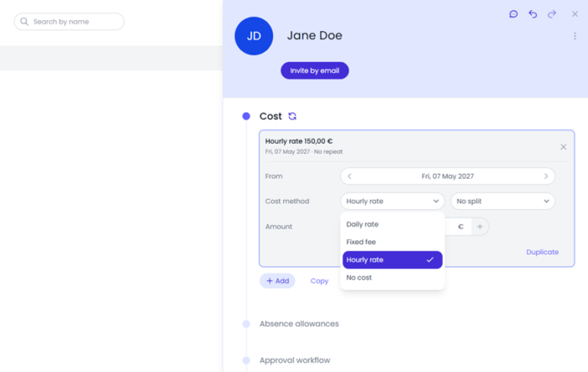Click the Add button
The width and height of the screenshot is (588, 372).
[277, 280]
